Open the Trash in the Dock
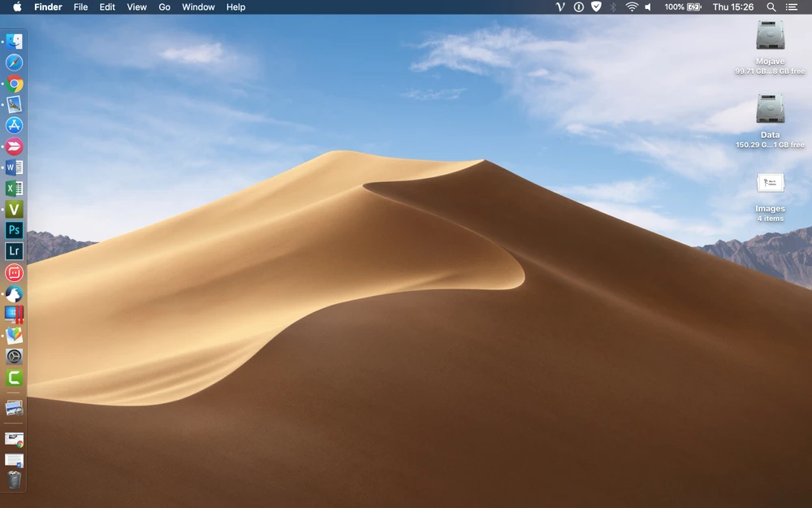Screen dimensions: 812x508 14,480
